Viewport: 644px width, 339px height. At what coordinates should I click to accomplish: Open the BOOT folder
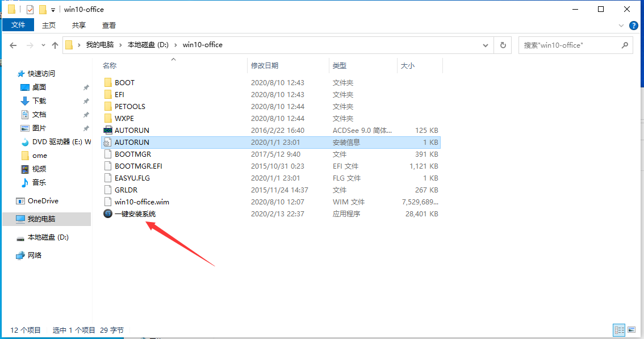124,82
